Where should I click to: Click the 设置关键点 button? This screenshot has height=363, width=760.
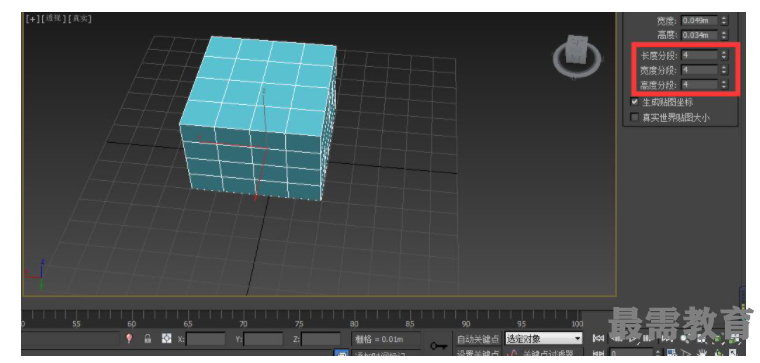(477, 354)
